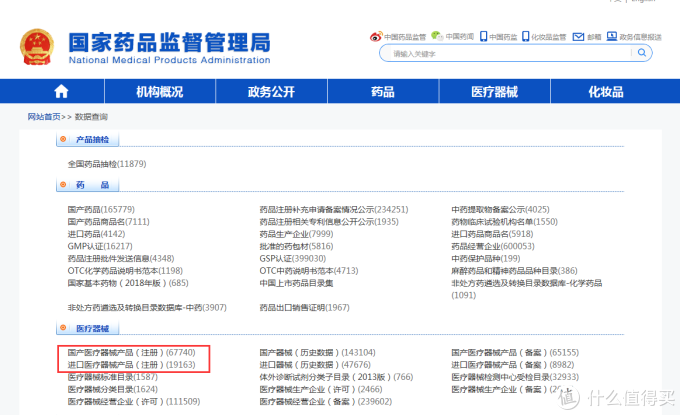Open GMP认证(16217) link

pos(100,246)
